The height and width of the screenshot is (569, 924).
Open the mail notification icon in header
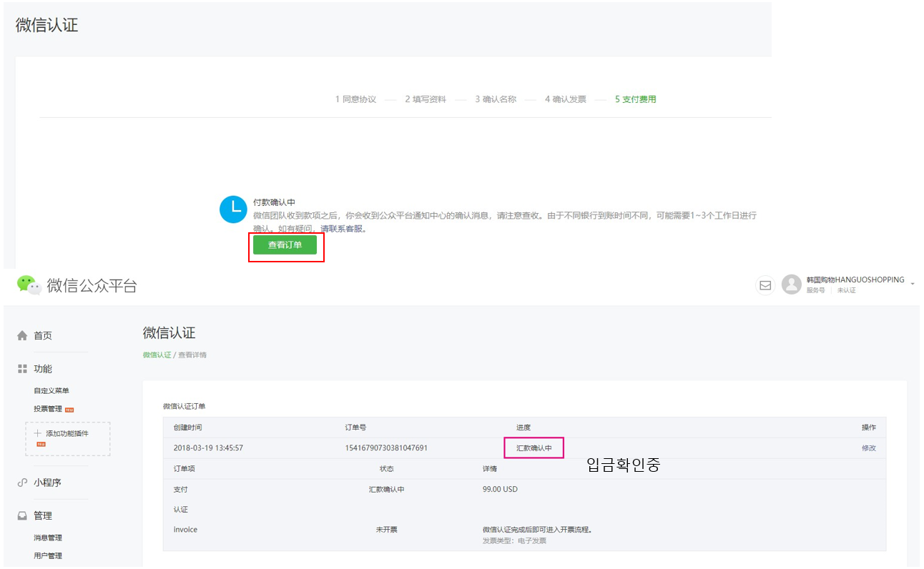pos(765,285)
